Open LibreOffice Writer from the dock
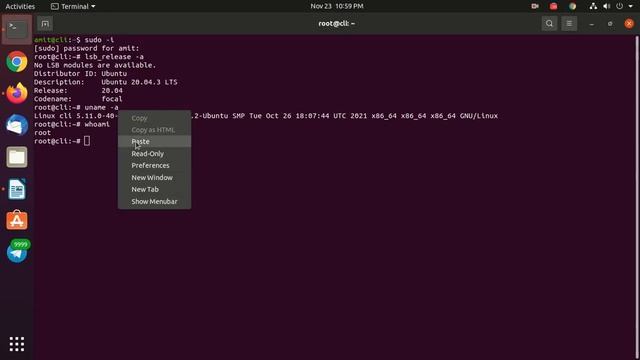Screen dimensions: 640x360 17,189
